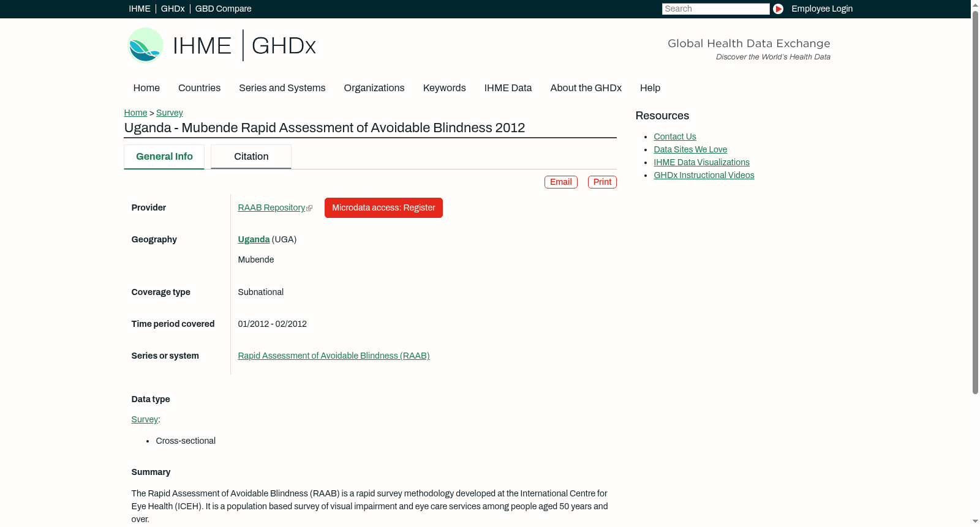Screen dimensions: 980x527
Task: Open the Help menu item
Action: (x=650, y=88)
